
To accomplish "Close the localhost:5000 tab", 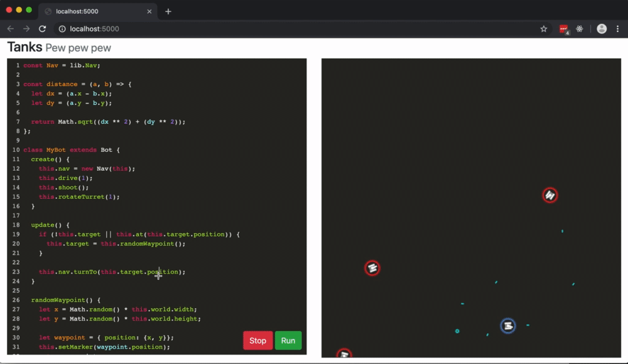I will point(149,11).
